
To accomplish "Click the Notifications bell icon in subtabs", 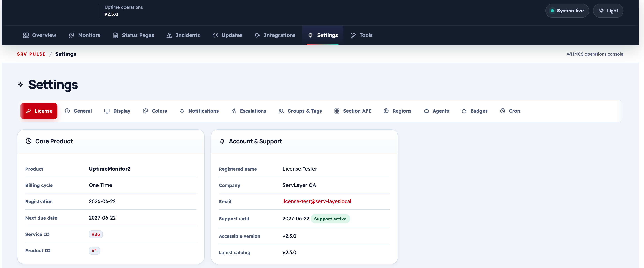I will tap(182, 111).
